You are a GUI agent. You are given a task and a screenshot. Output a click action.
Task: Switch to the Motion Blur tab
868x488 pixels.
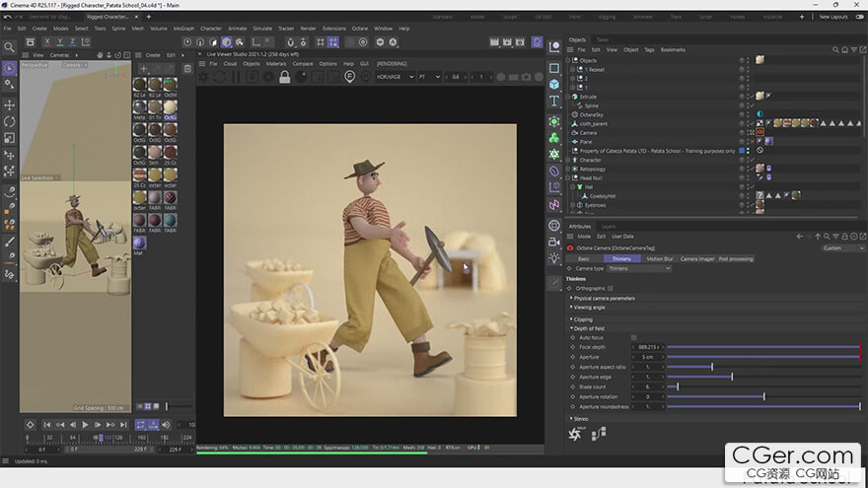[659, 259]
